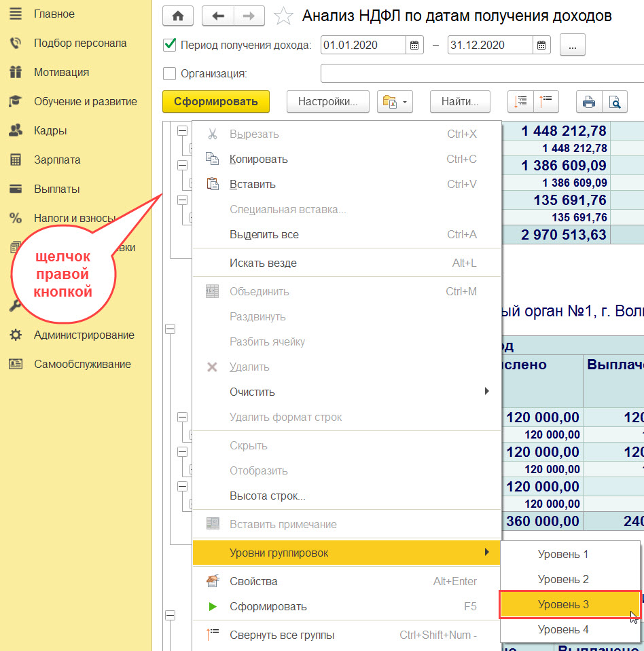Open the Зарплата section in sidebar
The width and height of the screenshot is (644, 651).
[57, 160]
